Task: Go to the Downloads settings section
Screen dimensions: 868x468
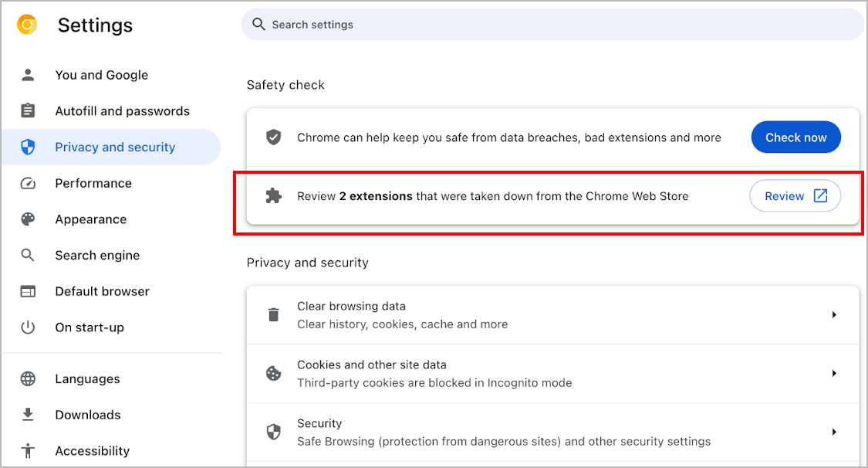Action: (87, 415)
